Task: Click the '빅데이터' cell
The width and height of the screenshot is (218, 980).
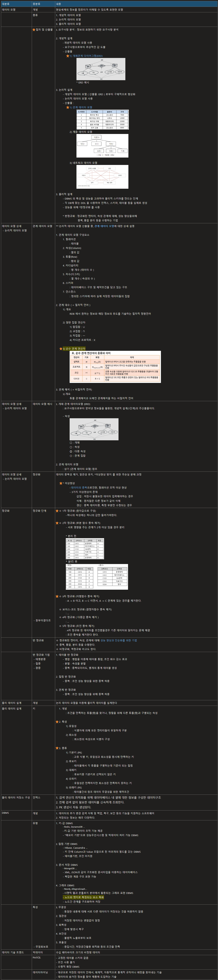Action: pyautogui.click(x=38, y=953)
